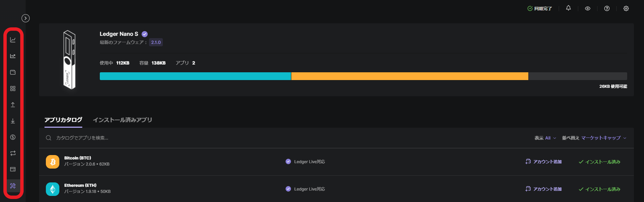The width and height of the screenshot is (644, 202).
Task: Click the Send upload-arrow sidebar icon
Action: coord(13,105)
